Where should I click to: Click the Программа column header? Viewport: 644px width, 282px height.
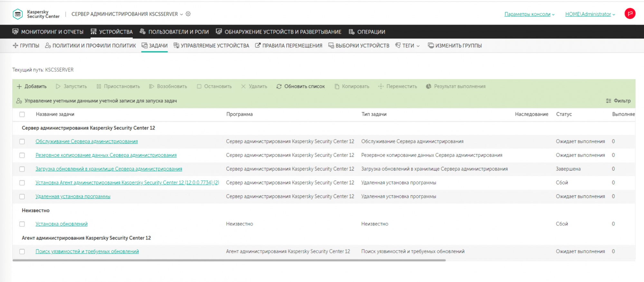240,114
